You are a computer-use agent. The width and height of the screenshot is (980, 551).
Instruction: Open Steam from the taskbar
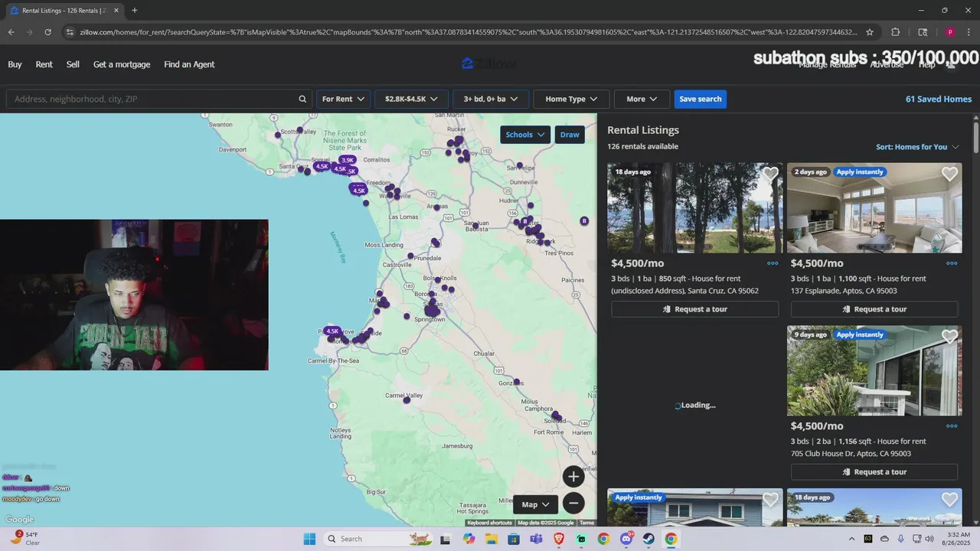click(648, 539)
